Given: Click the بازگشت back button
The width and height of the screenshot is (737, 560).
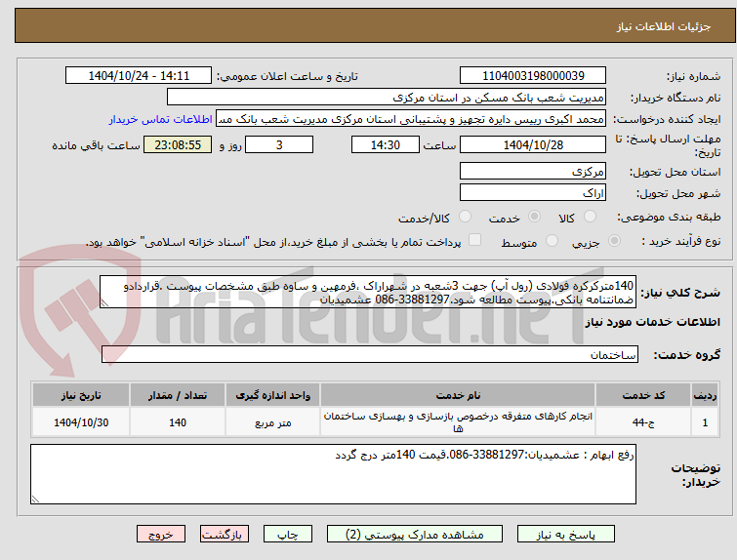Looking at the screenshot, I should 225,535.
